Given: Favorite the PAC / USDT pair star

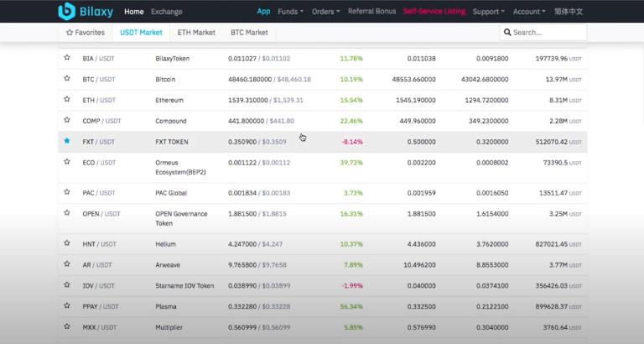Looking at the screenshot, I should (67, 192).
